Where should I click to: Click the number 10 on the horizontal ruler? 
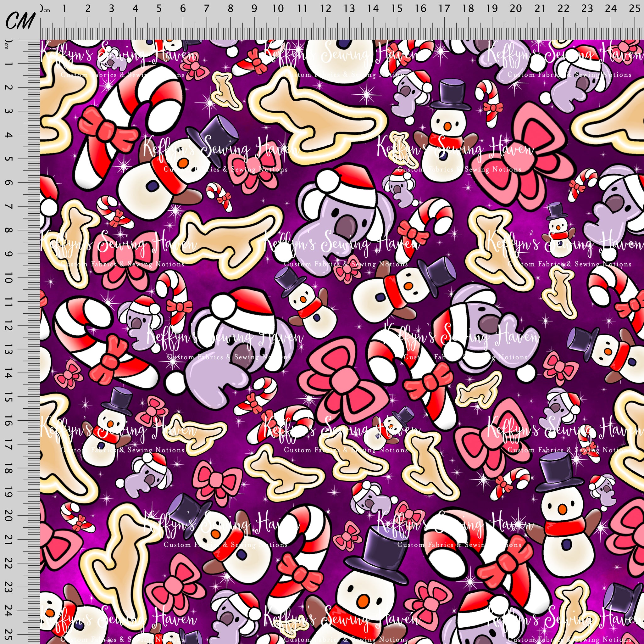point(278,8)
